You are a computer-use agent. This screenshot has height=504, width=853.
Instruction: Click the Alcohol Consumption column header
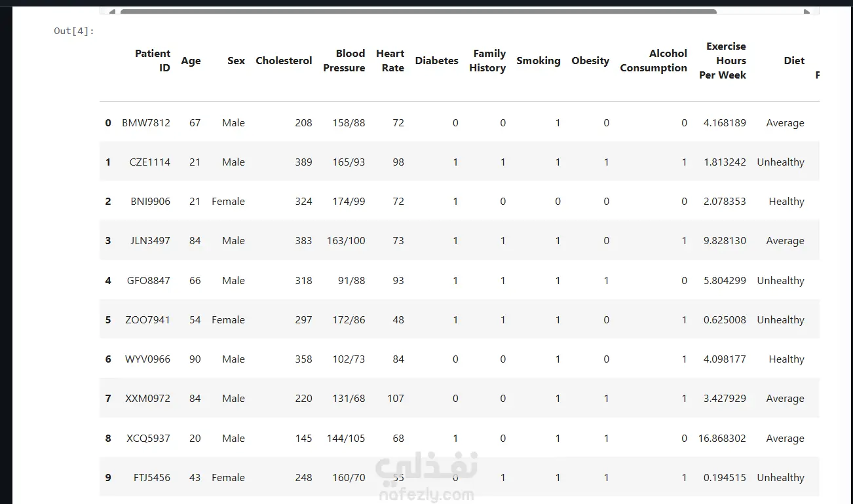click(x=653, y=61)
